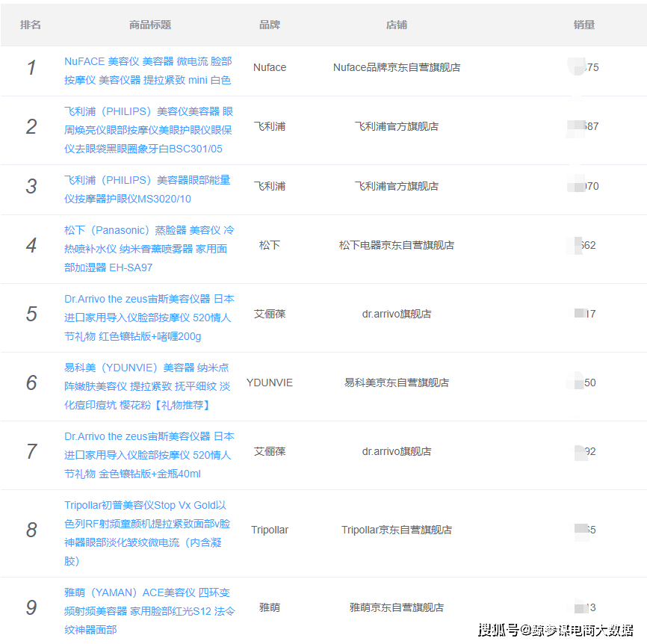647x644 pixels.
Task: Click 飞利浦官方旗舰店 store in row 3
Action: click(x=397, y=186)
